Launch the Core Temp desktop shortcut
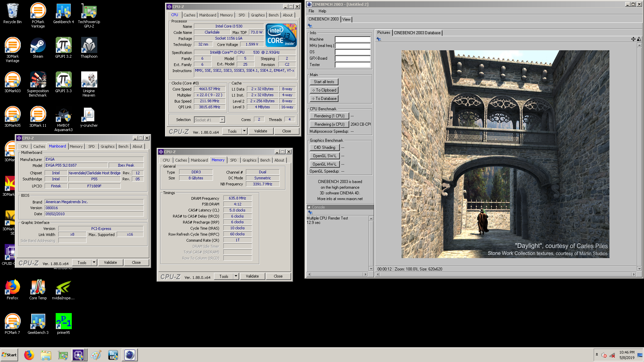 click(38, 289)
